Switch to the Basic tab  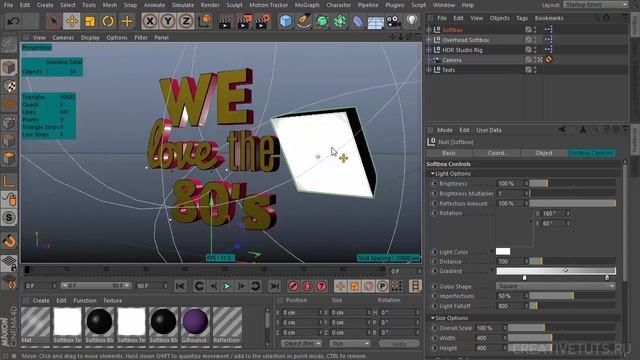(449, 153)
